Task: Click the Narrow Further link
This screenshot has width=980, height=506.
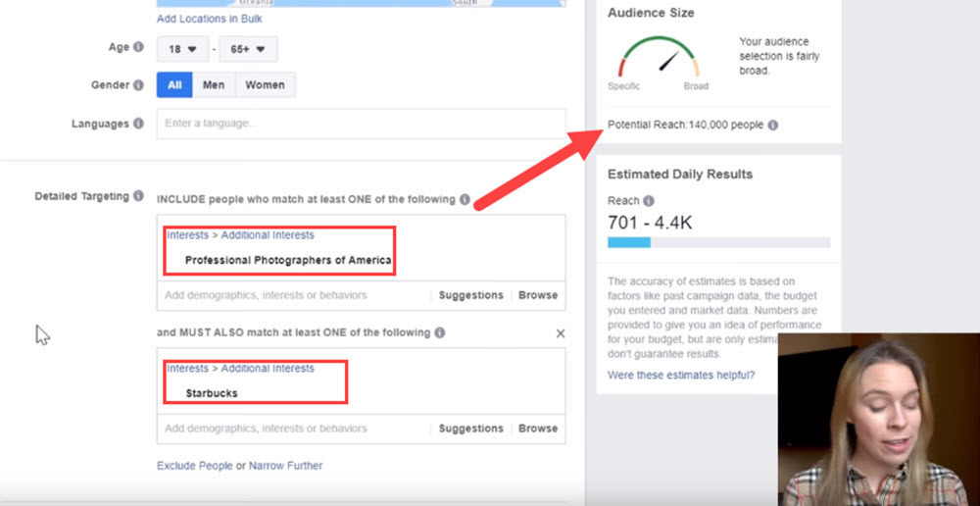Action: tap(285, 466)
